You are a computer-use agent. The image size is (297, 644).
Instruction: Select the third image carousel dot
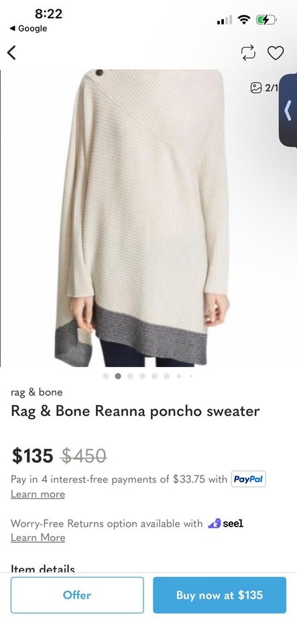(131, 376)
